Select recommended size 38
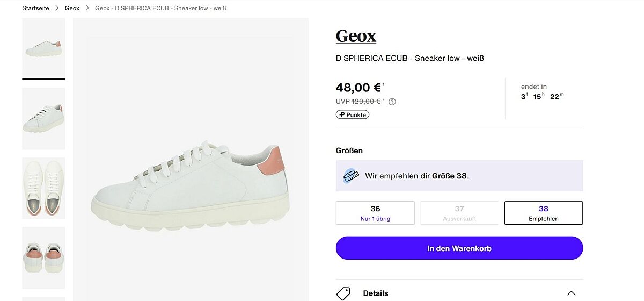 tap(543, 213)
